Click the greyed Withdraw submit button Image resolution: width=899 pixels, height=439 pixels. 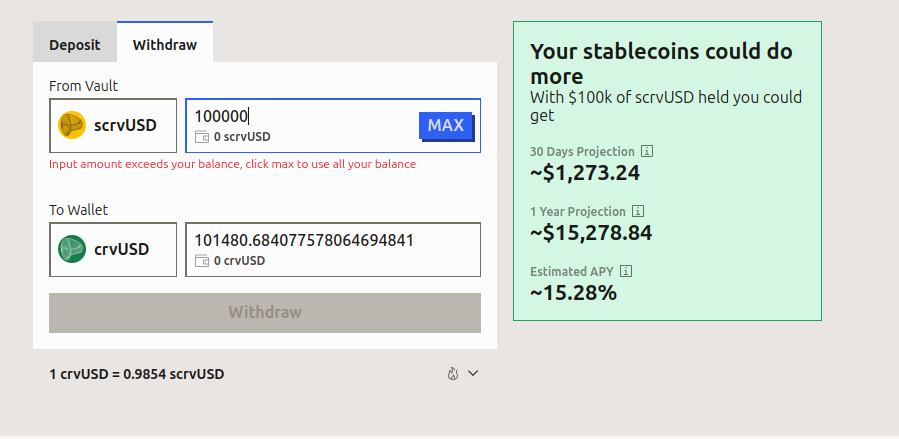[265, 313]
